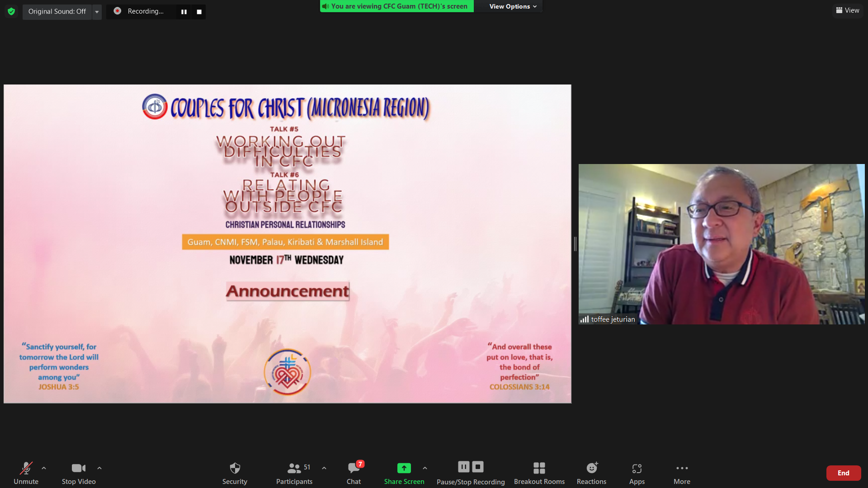The image size is (868, 488).
Task: Click the green screen-viewing banner
Action: pyautogui.click(x=396, y=6)
